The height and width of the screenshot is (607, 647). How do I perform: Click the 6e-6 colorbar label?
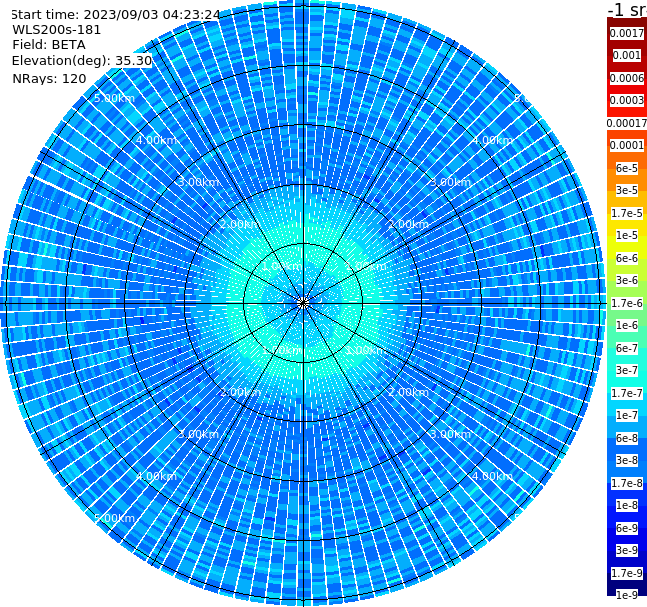[627, 258]
